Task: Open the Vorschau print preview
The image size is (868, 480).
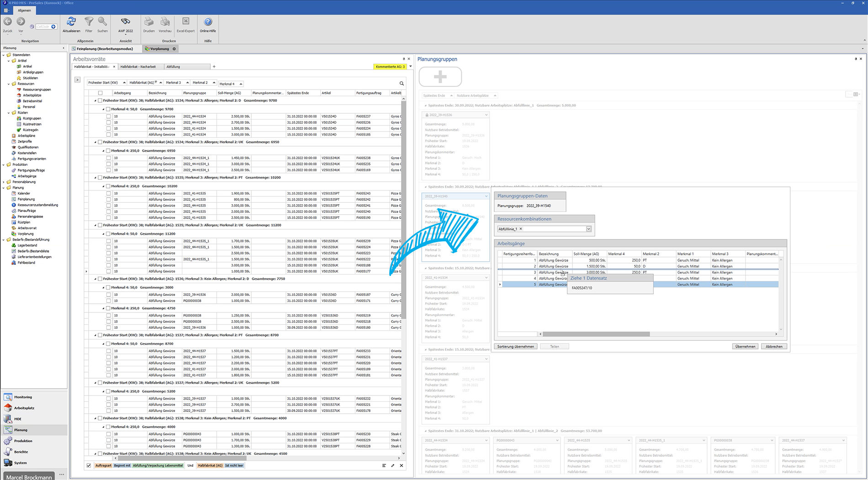Action: (165, 22)
